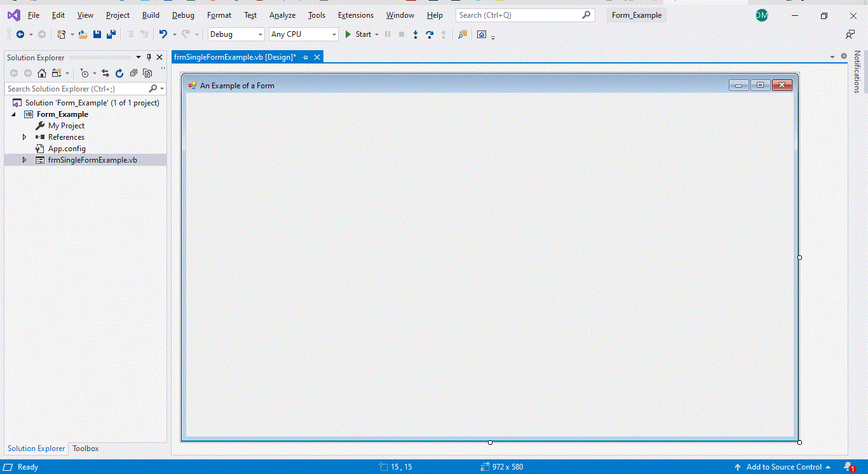Click the Undo arrow icon
868x474 pixels.
point(163,34)
